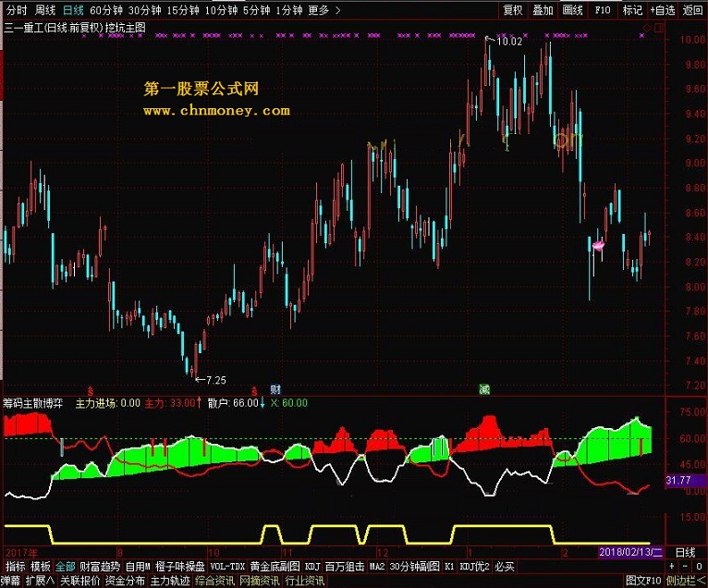Click the 2018/02/13 date indicator
The image size is (708, 588).
[x=630, y=552]
